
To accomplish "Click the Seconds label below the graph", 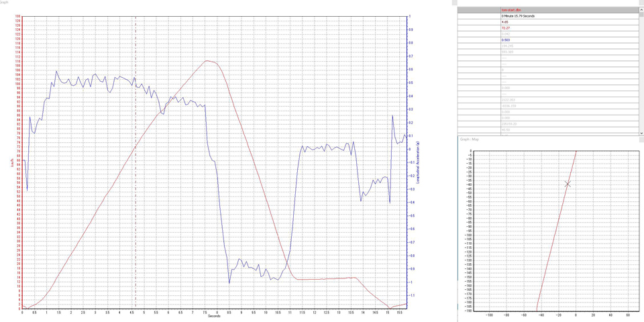I will pyautogui.click(x=213, y=316).
